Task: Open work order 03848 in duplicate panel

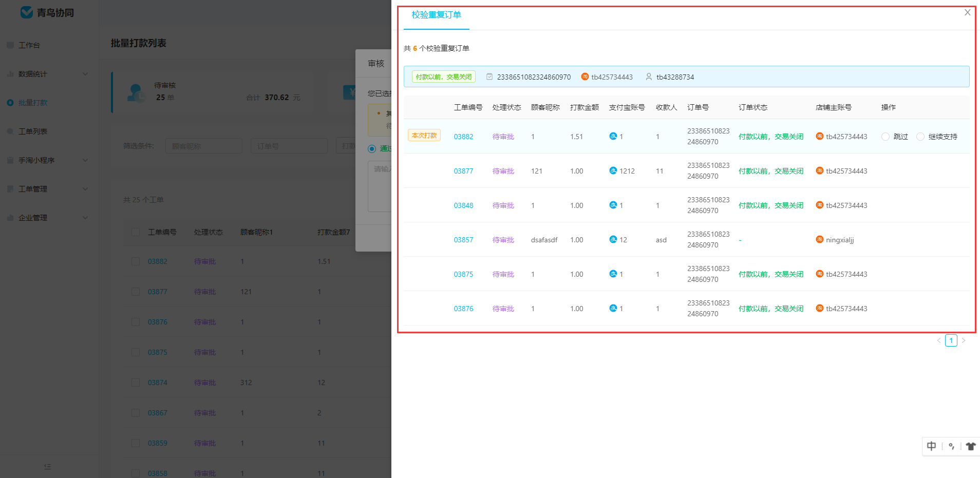Action: coord(463,205)
